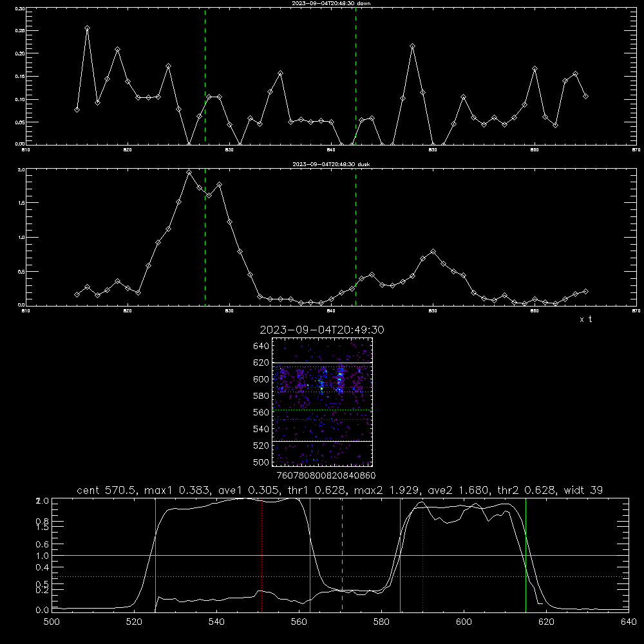
Task: Select the dusk plot's second peak diamond near 850
Action: (433, 251)
